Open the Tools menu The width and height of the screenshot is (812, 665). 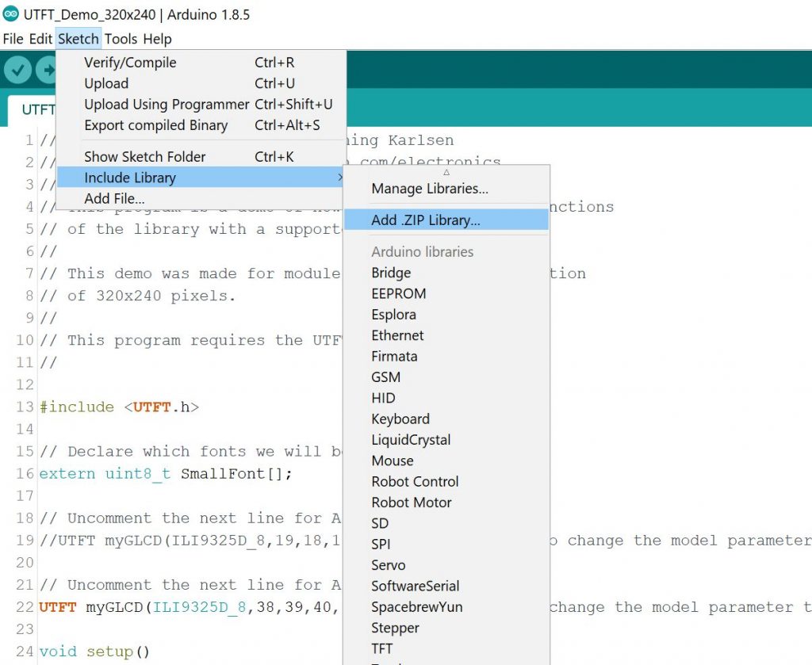click(x=121, y=38)
